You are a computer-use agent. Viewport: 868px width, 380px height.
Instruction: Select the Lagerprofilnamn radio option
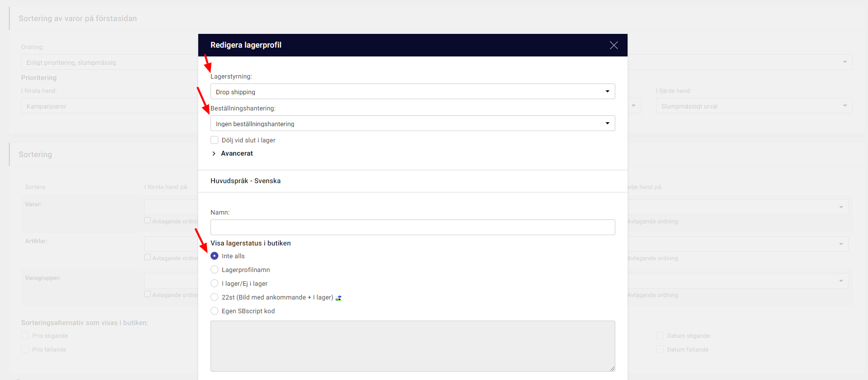coord(214,270)
